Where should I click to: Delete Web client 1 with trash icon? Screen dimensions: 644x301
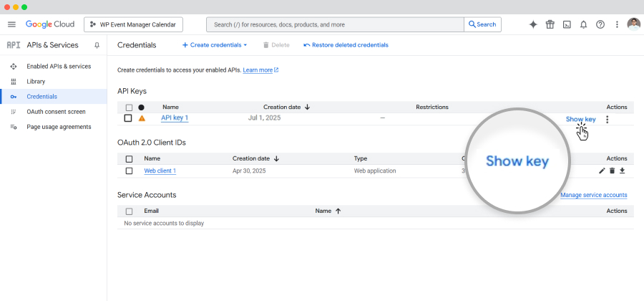[x=612, y=171]
